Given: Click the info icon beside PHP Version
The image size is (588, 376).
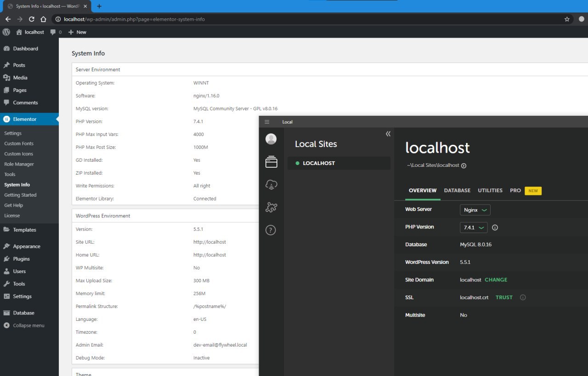Looking at the screenshot, I should point(495,228).
